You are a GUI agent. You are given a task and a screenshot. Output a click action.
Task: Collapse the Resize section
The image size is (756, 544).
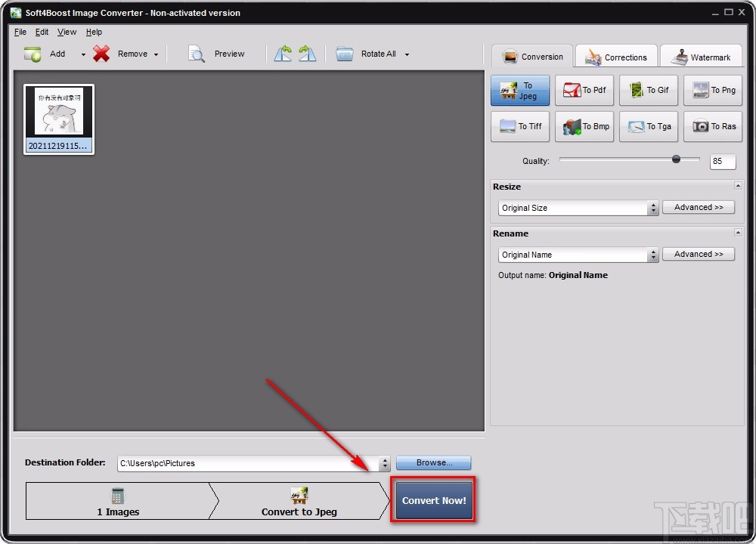click(738, 186)
